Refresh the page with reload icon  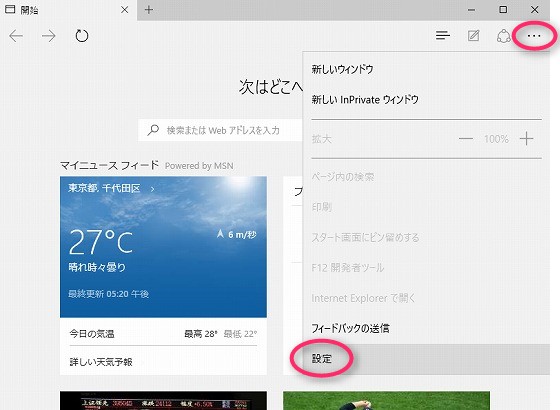coord(82,36)
